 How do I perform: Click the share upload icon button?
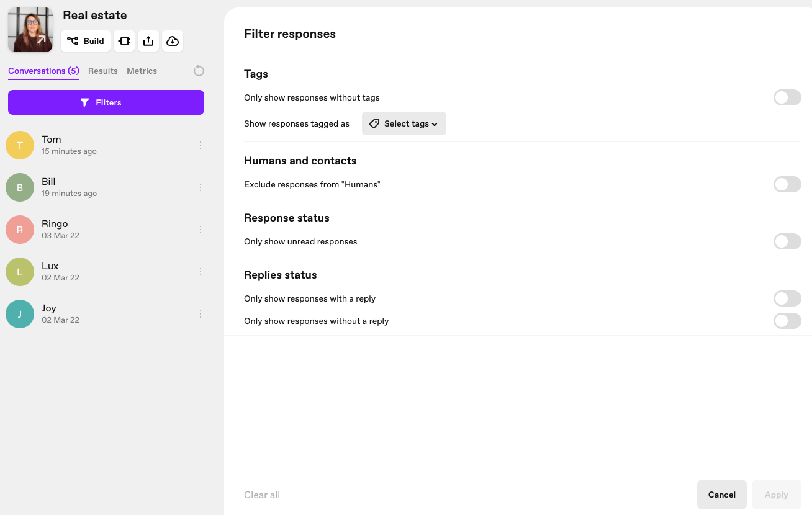[148, 41]
